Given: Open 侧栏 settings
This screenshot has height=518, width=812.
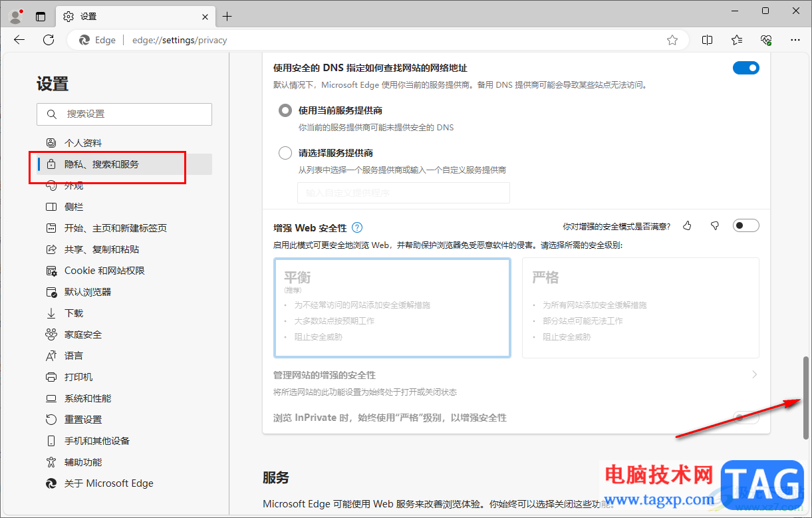Looking at the screenshot, I should (x=124, y=207).
